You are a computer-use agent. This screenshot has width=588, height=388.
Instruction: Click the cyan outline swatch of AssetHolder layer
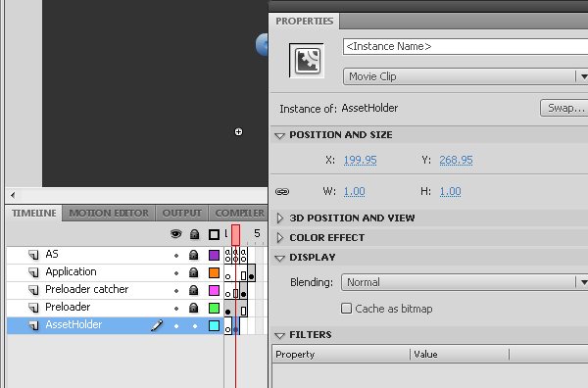tap(214, 325)
